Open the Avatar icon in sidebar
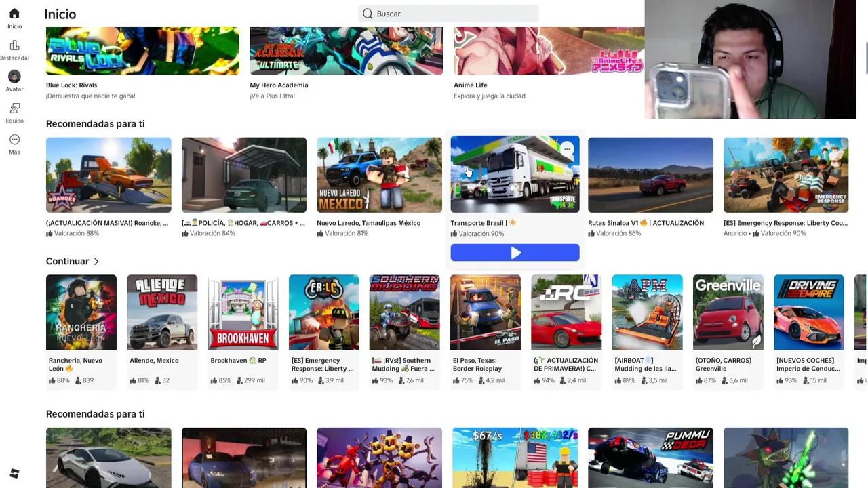The height and width of the screenshot is (488, 868). 14,77
